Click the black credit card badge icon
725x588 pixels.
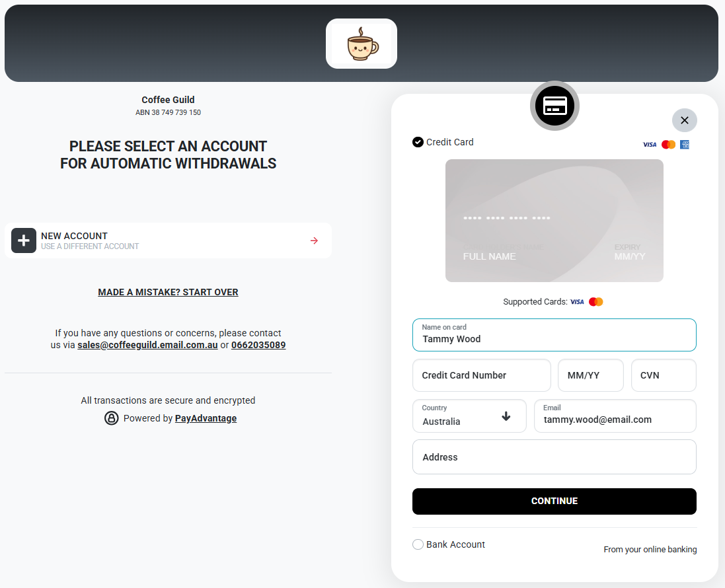554,106
